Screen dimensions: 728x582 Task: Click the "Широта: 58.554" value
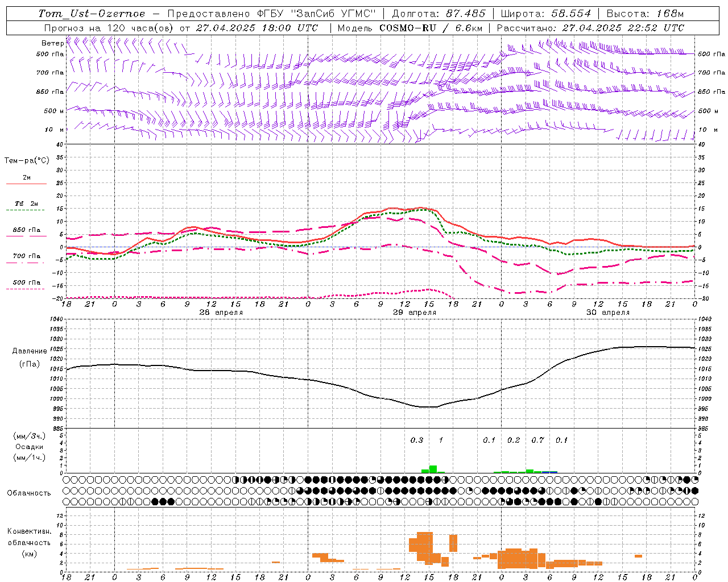click(547, 14)
